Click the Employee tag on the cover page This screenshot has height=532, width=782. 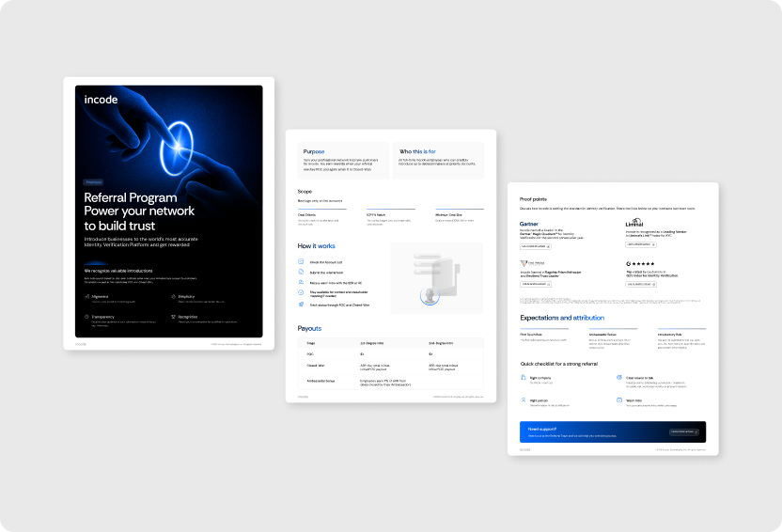(x=93, y=182)
